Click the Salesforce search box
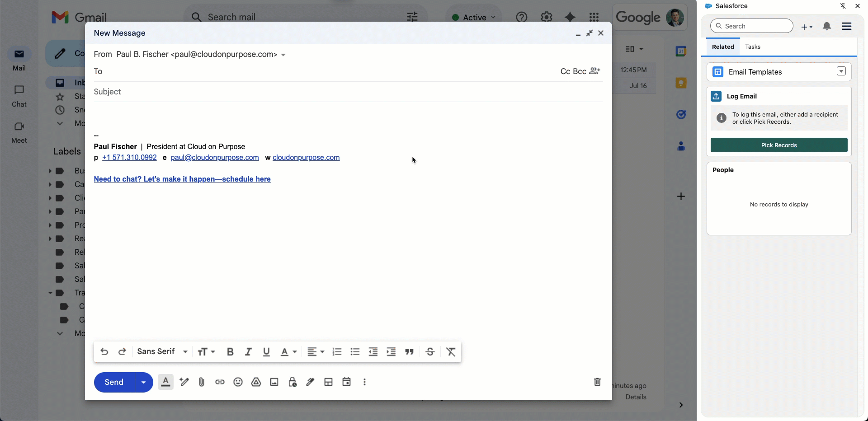 pos(752,26)
